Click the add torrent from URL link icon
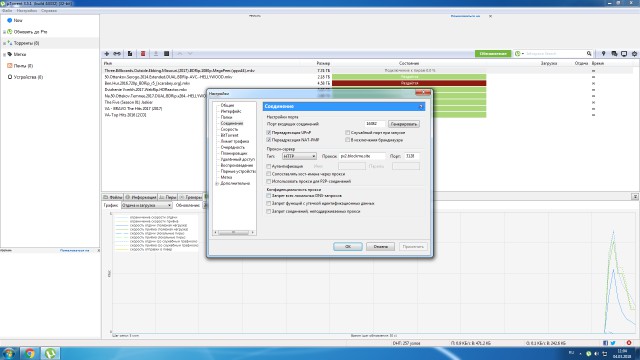Image resolution: width=640 pixels, height=360 pixels. [117, 53]
